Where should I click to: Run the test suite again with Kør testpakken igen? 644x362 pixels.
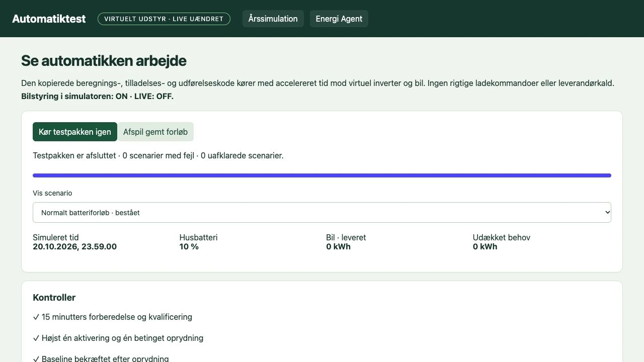[x=75, y=132]
